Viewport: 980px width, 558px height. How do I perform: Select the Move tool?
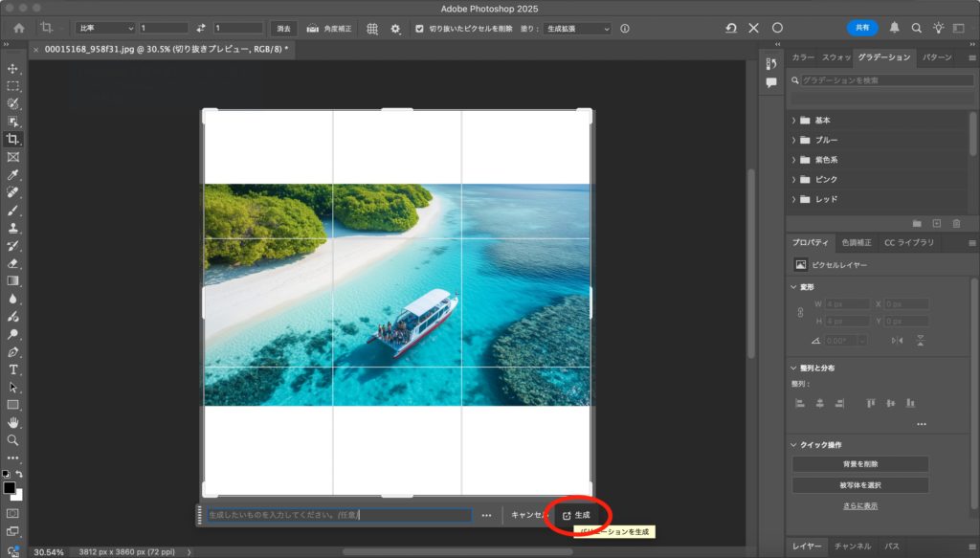tap(13, 69)
